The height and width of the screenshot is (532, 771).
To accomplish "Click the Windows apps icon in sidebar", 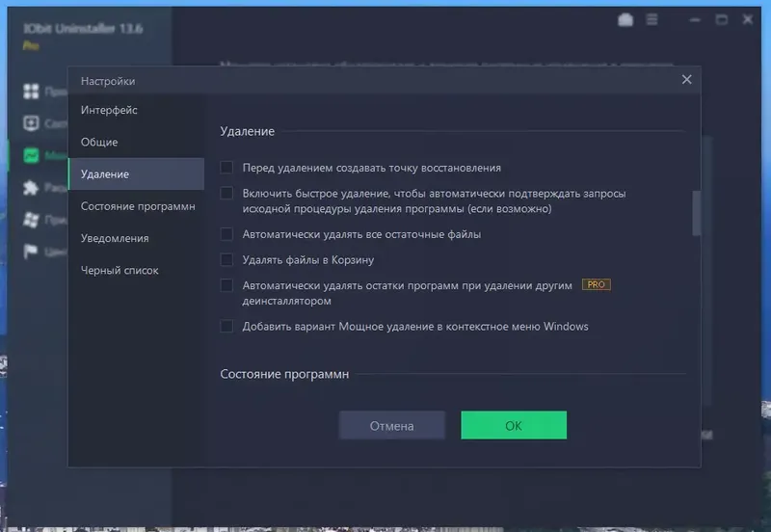I will pos(31,220).
